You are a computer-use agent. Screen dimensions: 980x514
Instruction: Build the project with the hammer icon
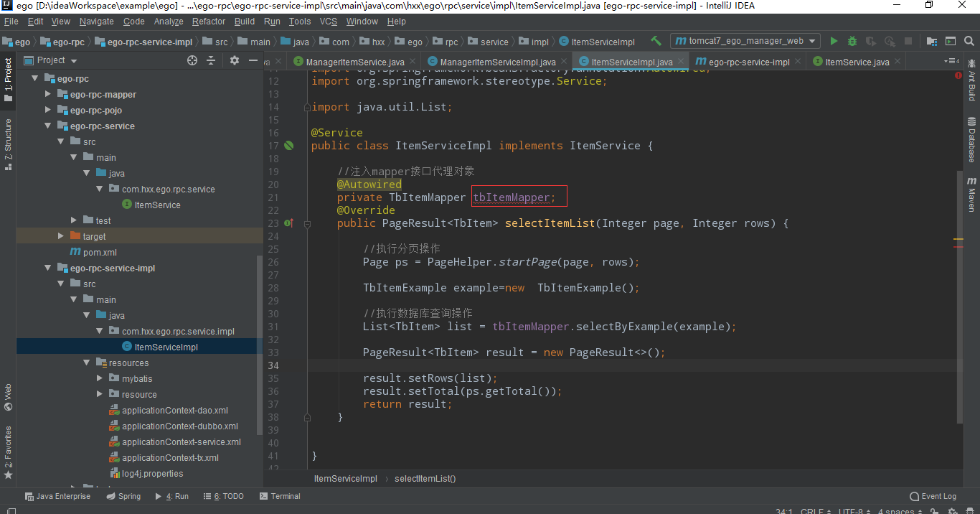656,41
